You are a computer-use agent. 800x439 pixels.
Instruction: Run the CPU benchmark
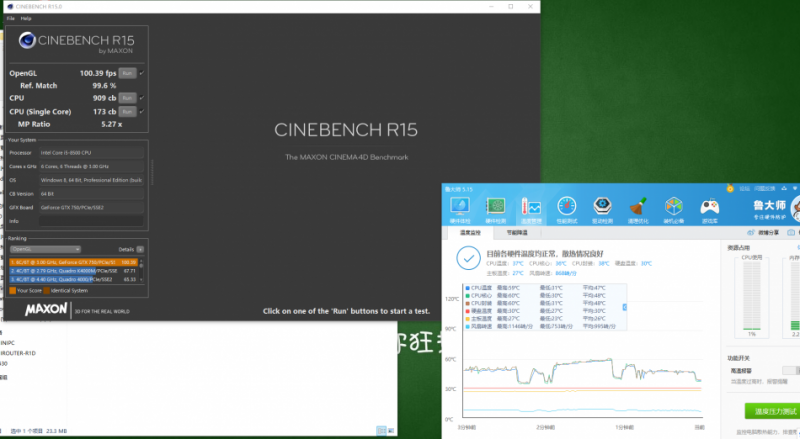coord(127,97)
